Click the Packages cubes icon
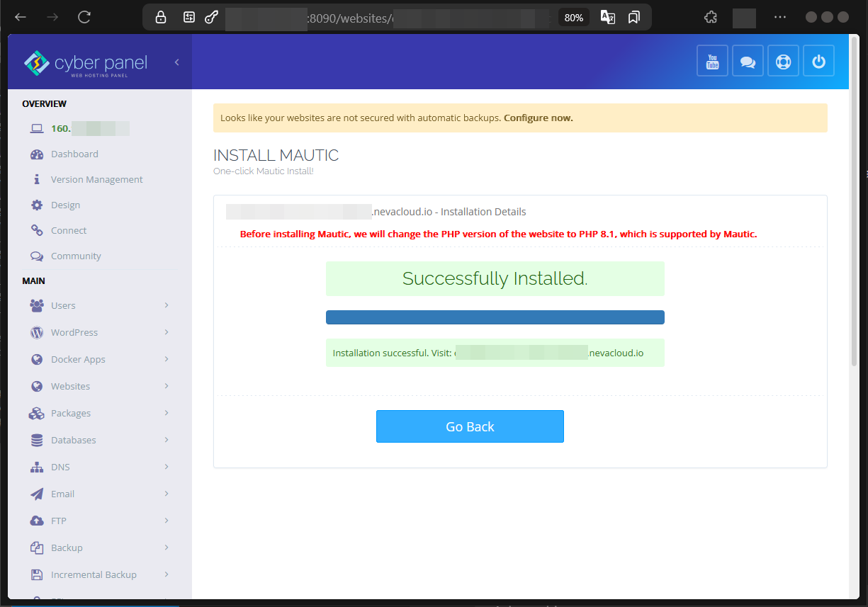The image size is (868, 607). click(37, 414)
